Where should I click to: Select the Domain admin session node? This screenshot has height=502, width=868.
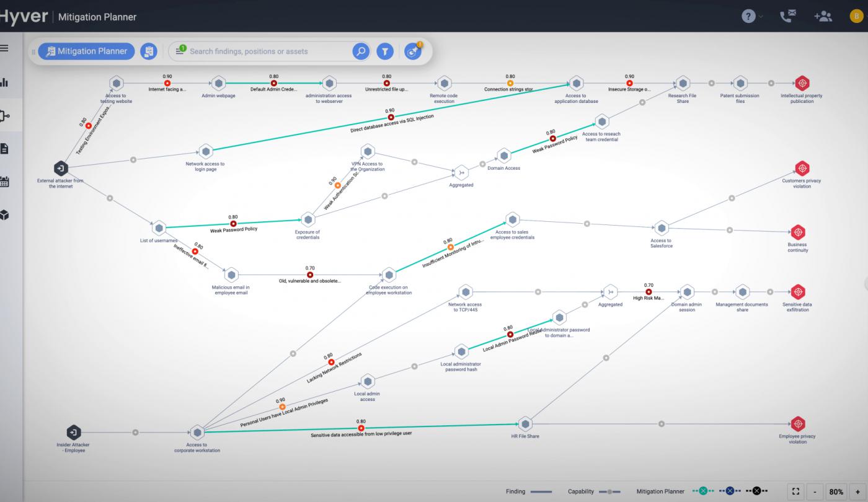tap(686, 292)
